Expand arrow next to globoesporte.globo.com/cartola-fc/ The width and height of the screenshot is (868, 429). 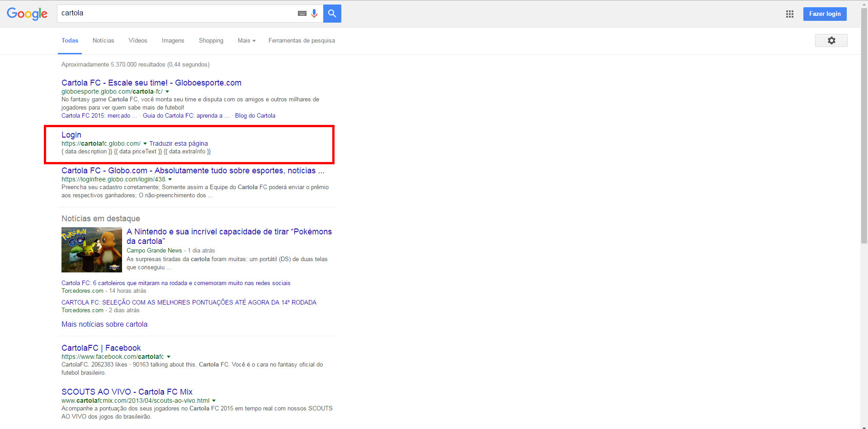click(x=167, y=91)
